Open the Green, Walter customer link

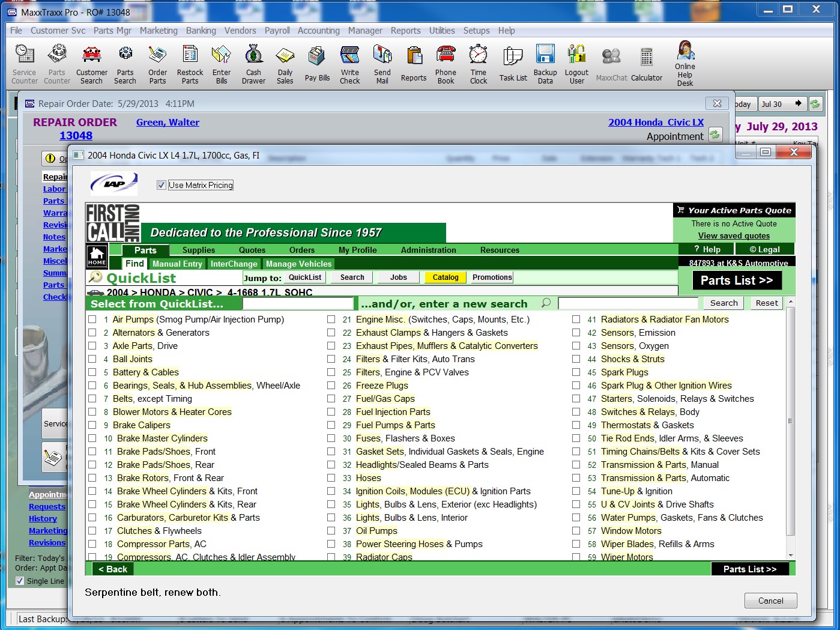pos(168,122)
